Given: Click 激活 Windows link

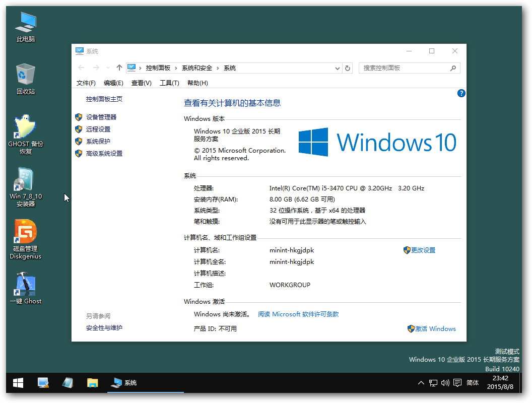Looking at the screenshot, I should [436, 329].
